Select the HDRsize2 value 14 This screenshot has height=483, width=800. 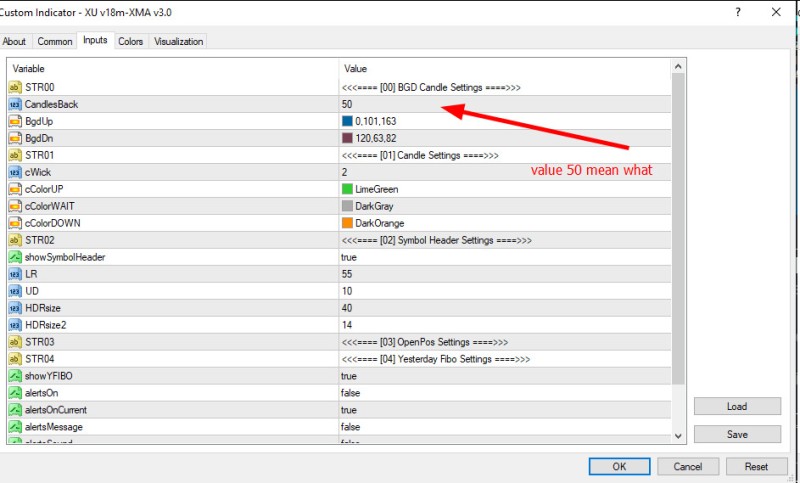(x=346, y=325)
